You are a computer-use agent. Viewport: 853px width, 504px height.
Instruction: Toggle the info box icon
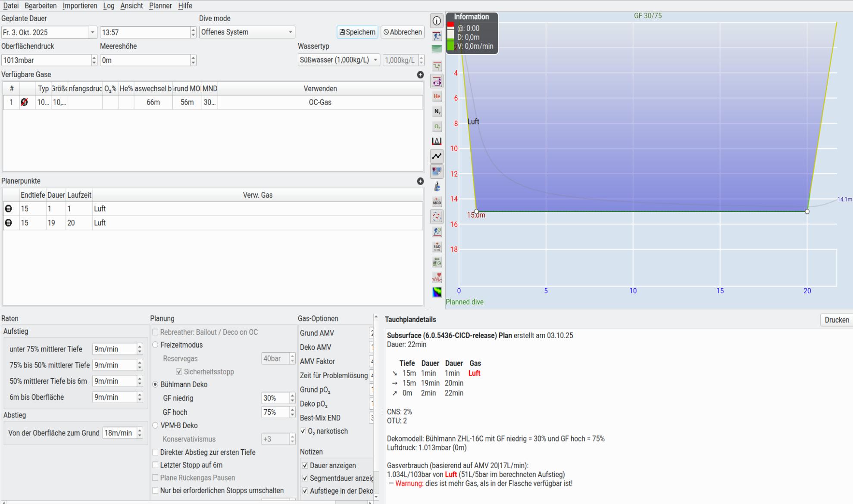pyautogui.click(x=437, y=21)
